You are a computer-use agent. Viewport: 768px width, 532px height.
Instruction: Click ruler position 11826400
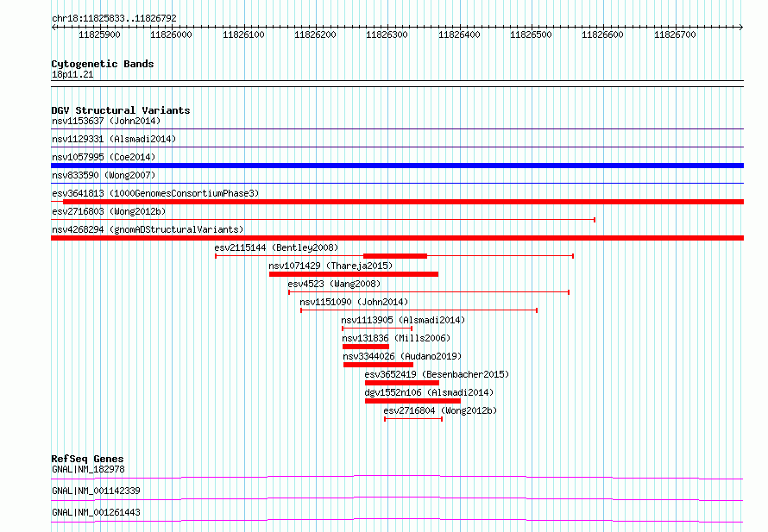point(459,34)
